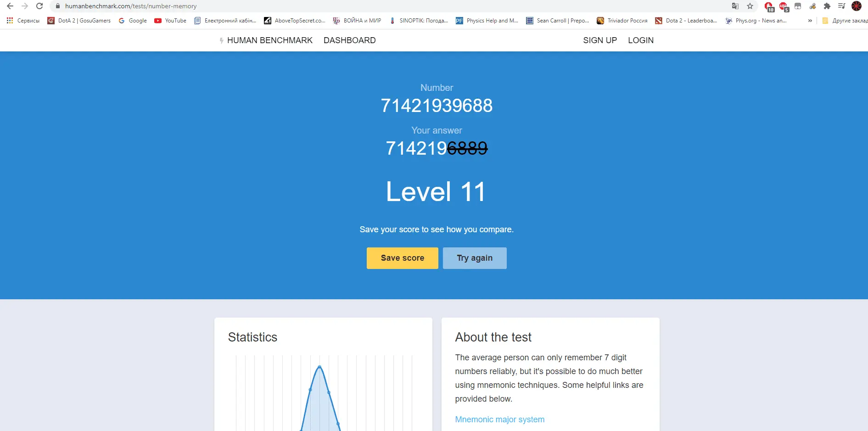Open the SINOPTIK Погода bookmark
The image size is (868, 431).
(x=419, y=21)
